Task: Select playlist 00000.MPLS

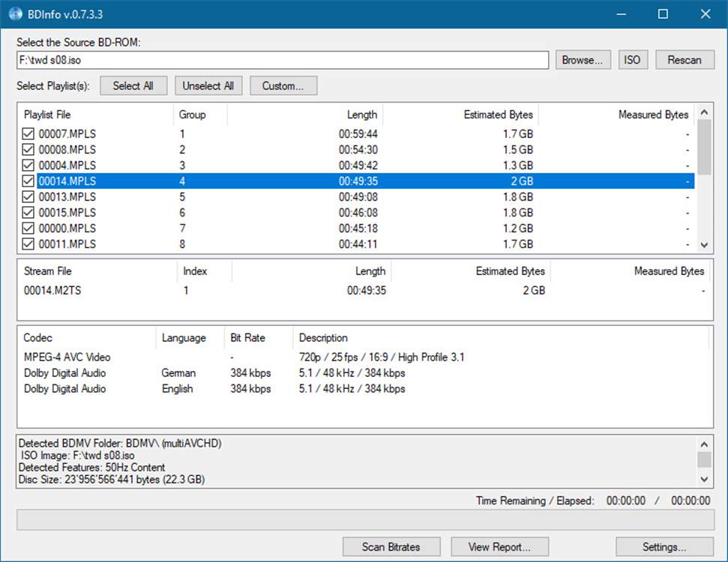Action: coord(357,229)
